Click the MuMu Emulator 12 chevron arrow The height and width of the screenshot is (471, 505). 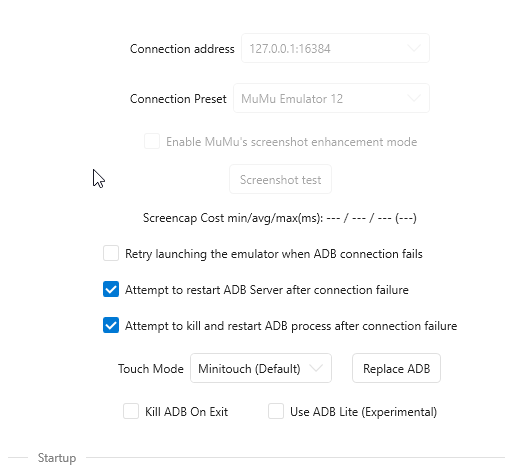pyautogui.click(x=414, y=98)
